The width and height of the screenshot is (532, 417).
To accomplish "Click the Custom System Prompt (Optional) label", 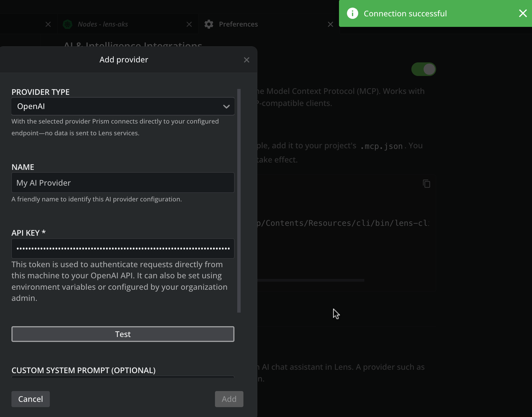I will (83, 370).
